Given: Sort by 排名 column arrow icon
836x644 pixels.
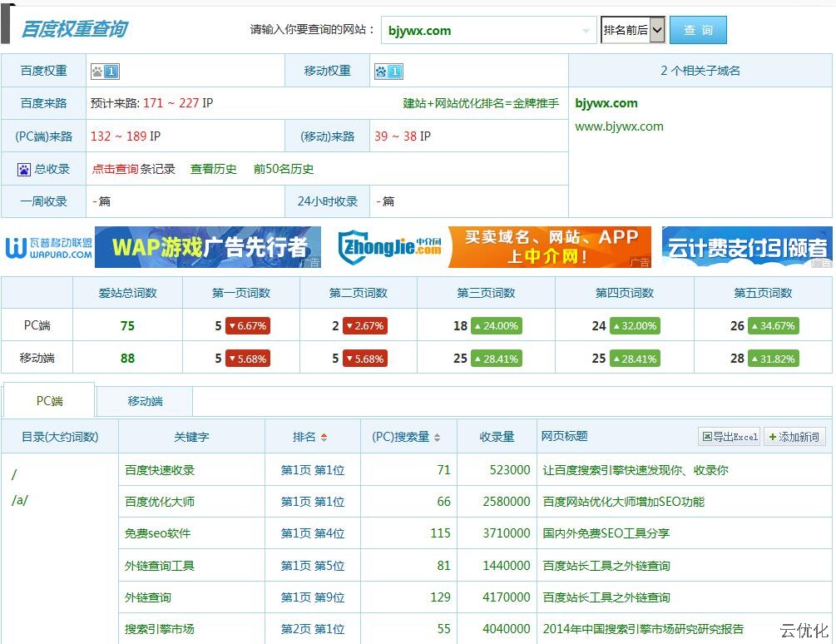Looking at the screenshot, I should (324, 437).
